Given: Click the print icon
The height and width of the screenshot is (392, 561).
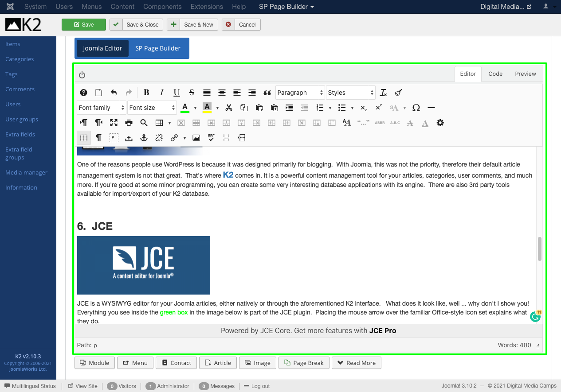Looking at the screenshot, I should click(x=129, y=123).
